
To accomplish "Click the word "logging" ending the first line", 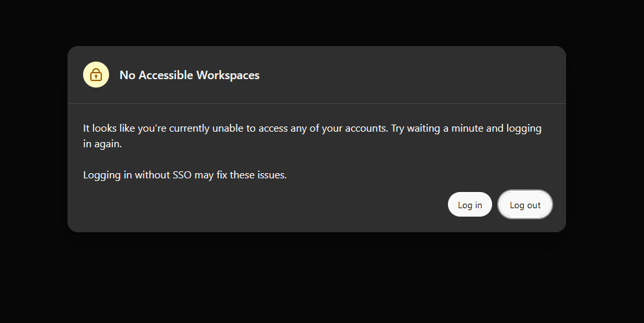I will [524, 129].
